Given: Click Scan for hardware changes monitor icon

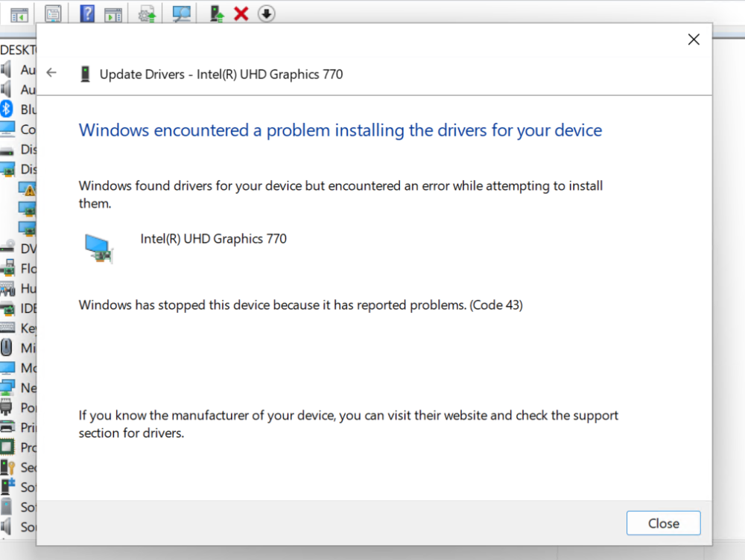Looking at the screenshot, I should coord(182,13).
